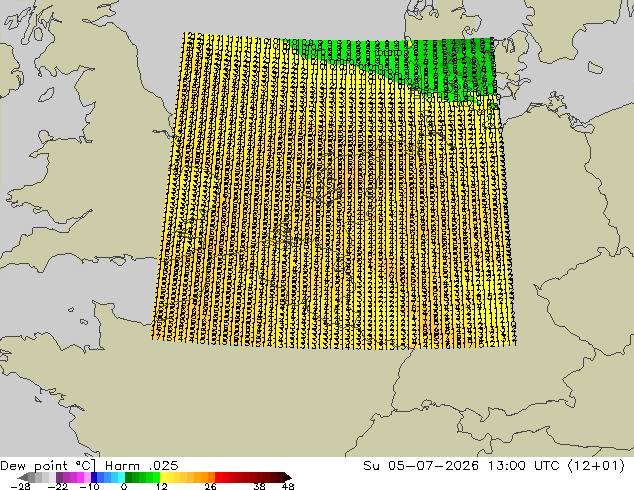Click the gray left arrow end of the color scale
Image resolution: width=634 pixels, height=490 pixels.
point(23,477)
